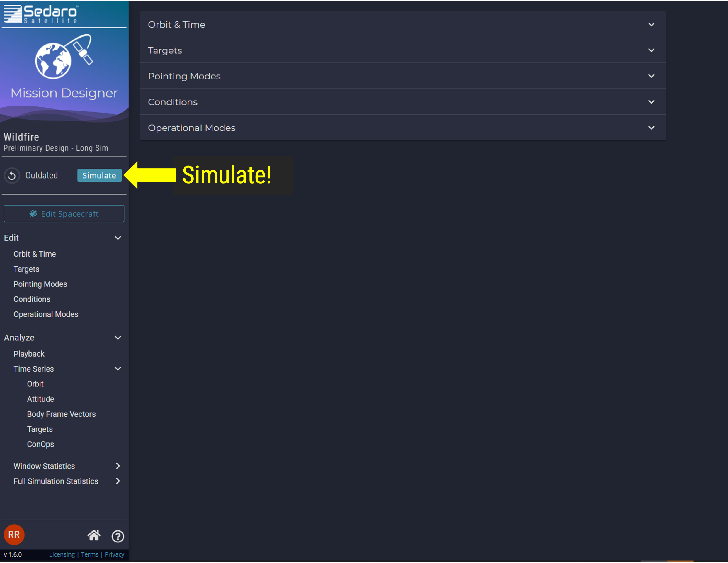Click the Time Series expand arrow icon
This screenshot has width=728, height=563.
[118, 368]
